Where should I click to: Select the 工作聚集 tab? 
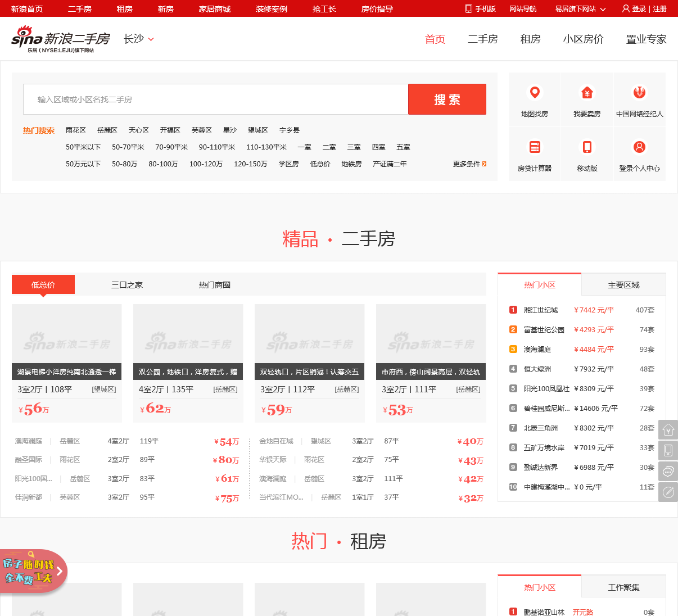(623, 587)
